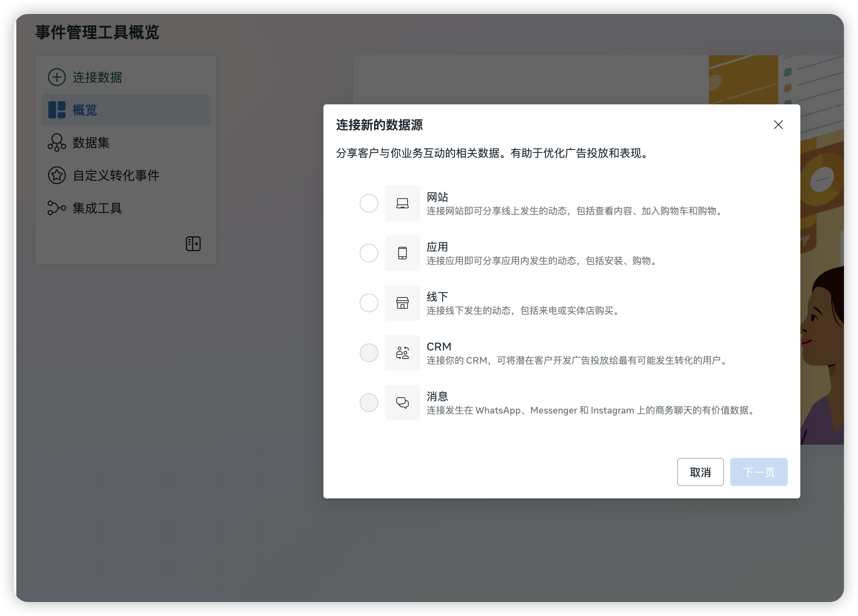Click the people icon for CRM
The width and height of the screenshot is (858, 616).
402,353
